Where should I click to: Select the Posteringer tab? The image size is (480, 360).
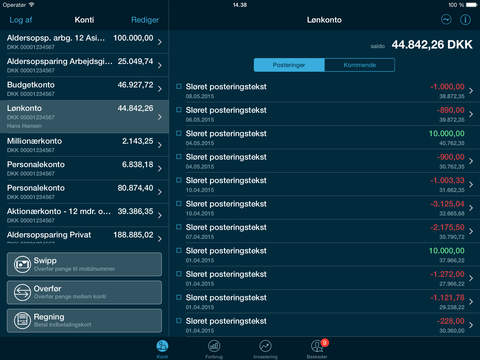[x=289, y=65]
